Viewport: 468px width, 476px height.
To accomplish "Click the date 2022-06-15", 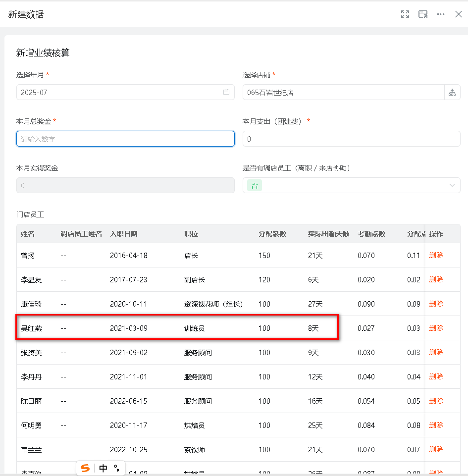I will pyautogui.click(x=129, y=401).
